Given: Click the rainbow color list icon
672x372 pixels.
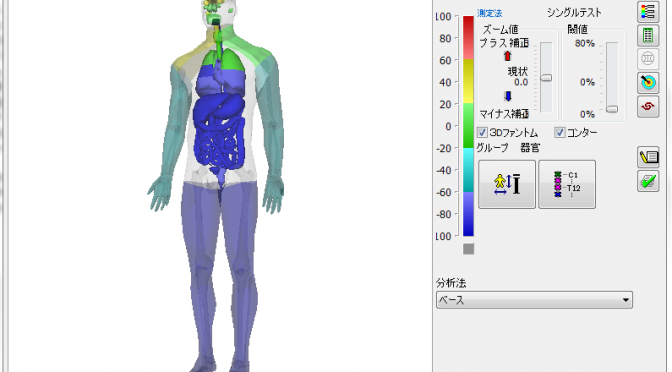Looking at the screenshot, I should 648,11.
